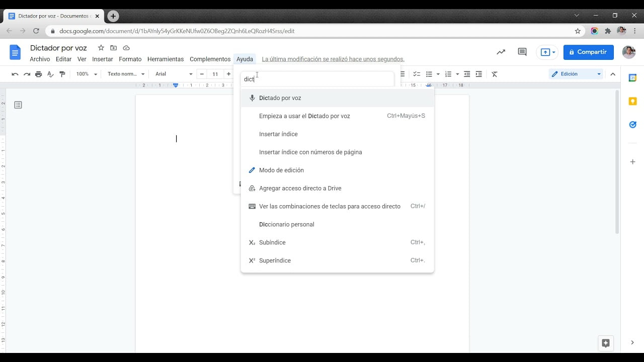Expand numbered list options arrow

tap(457, 74)
